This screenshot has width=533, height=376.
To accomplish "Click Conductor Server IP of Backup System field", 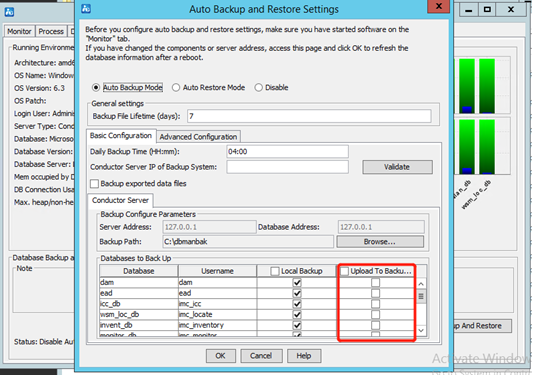I will 287,167.
